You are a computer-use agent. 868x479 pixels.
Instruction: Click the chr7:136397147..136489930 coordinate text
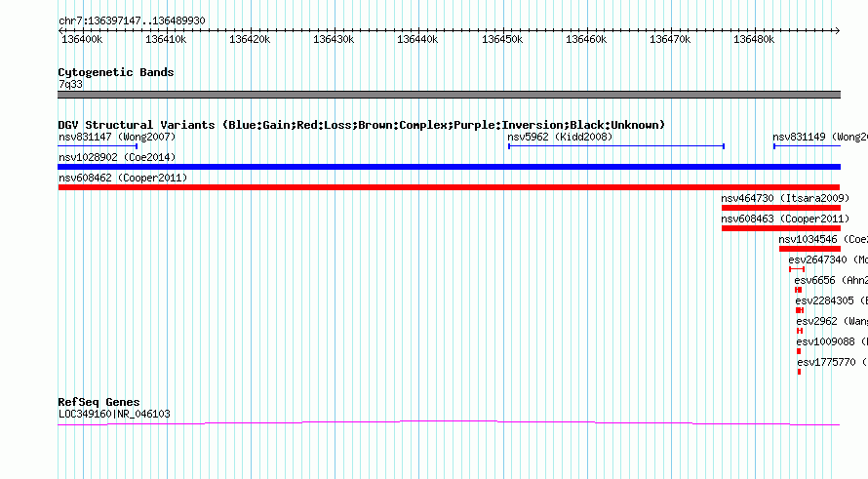click(132, 20)
